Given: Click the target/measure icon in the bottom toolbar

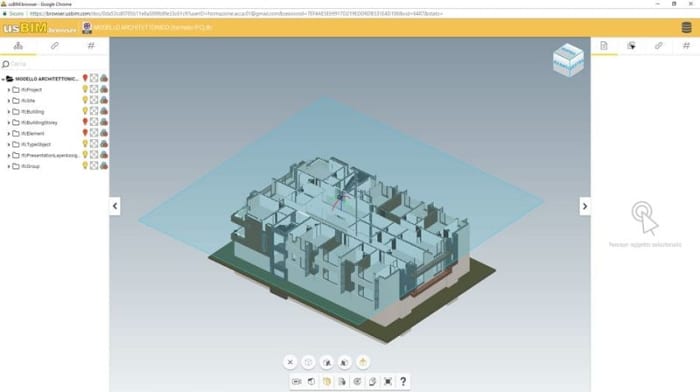Looking at the screenshot, I should point(357,381).
